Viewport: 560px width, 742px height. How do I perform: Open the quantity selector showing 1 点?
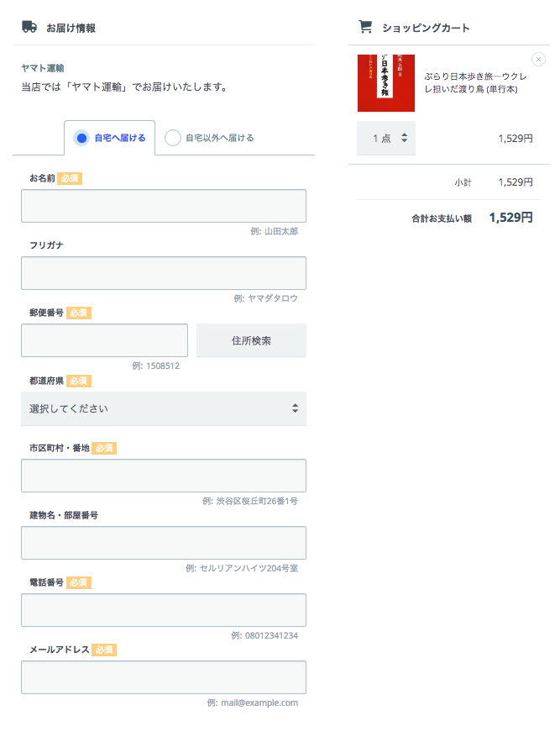tap(386, 138)
